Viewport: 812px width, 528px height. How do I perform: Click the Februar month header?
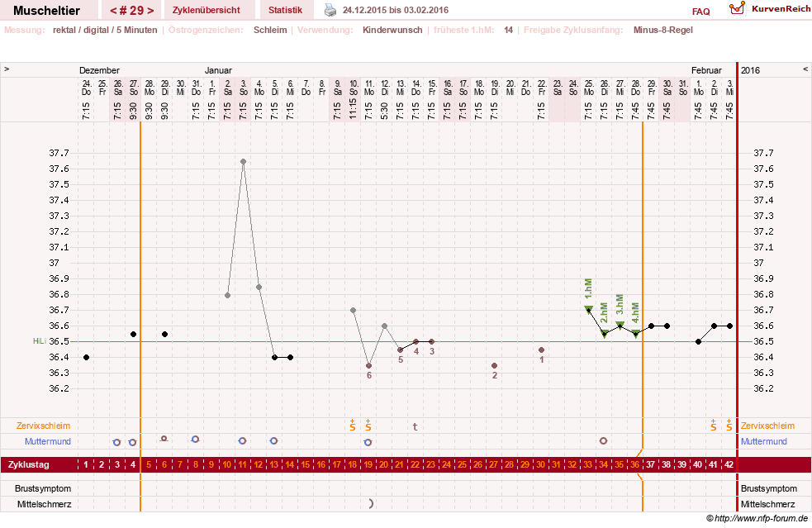(706, 70)
